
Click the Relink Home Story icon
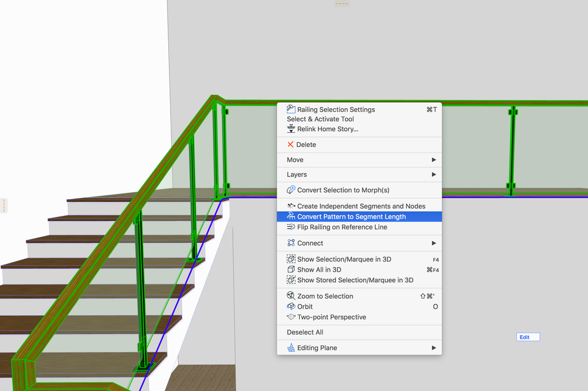291,129
